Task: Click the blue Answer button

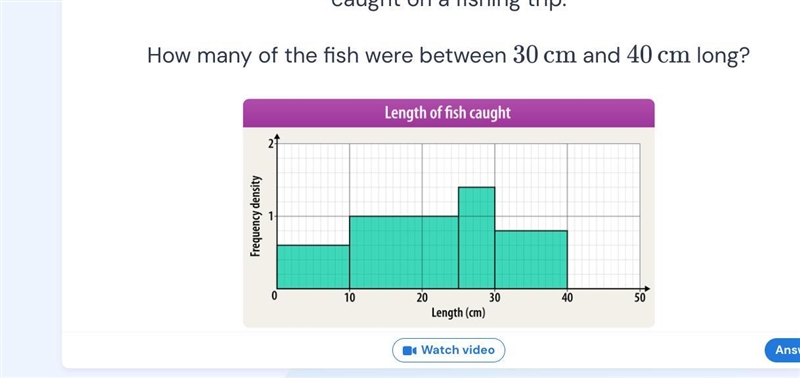Action: [x=783, y=350]
